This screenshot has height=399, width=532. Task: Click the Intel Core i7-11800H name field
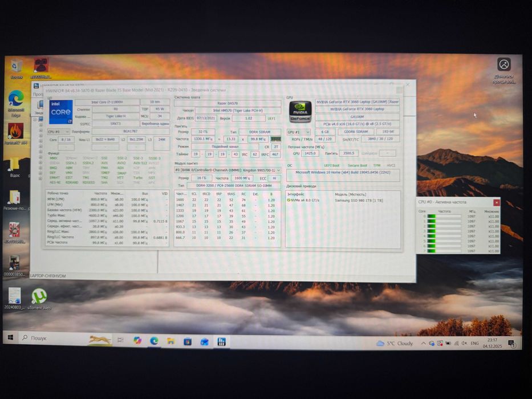[107, 102]
